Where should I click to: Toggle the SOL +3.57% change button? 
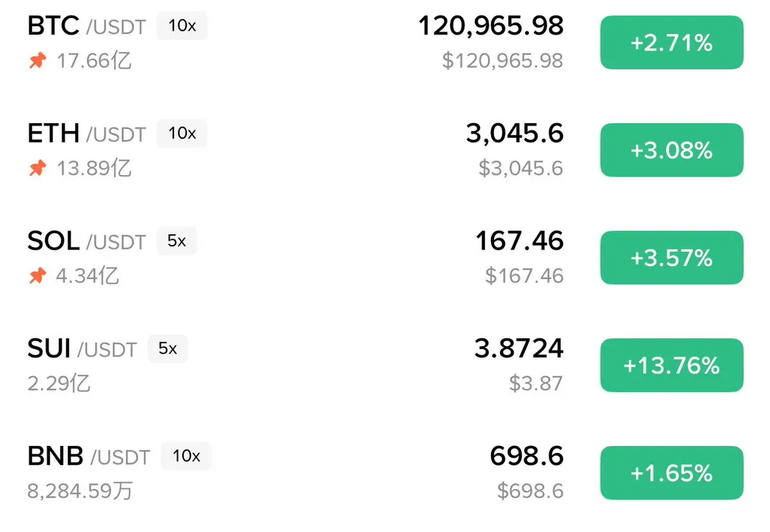pyautogui.click(x=672, y=258)
